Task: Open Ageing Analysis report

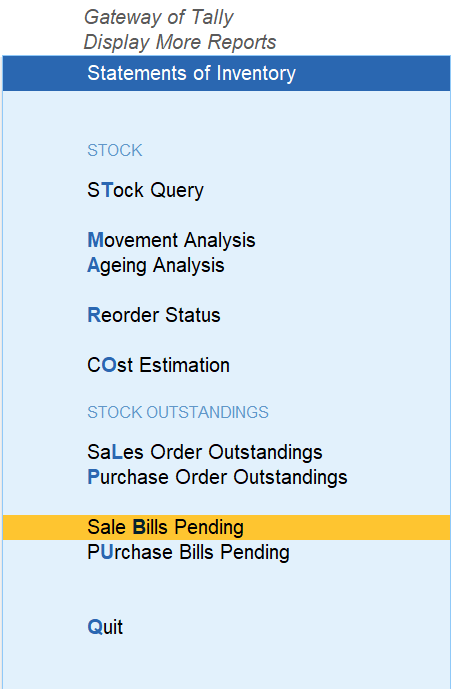Action: click(155, 265)
